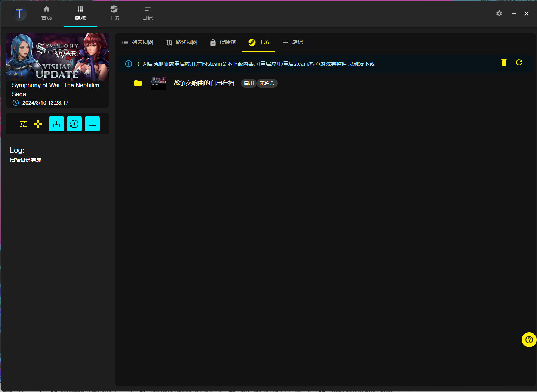
Task: Open the yellow folder for the workshop item
Action: 138,83
